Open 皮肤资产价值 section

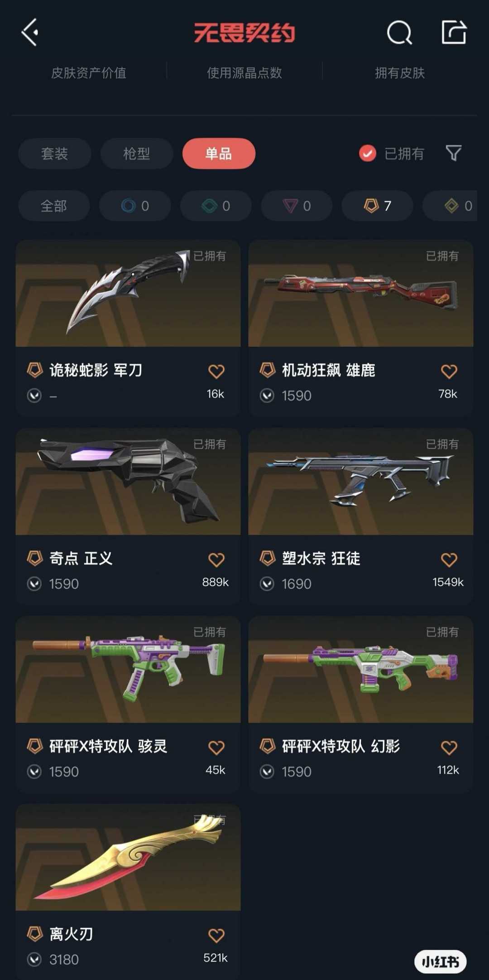point(89,72)
